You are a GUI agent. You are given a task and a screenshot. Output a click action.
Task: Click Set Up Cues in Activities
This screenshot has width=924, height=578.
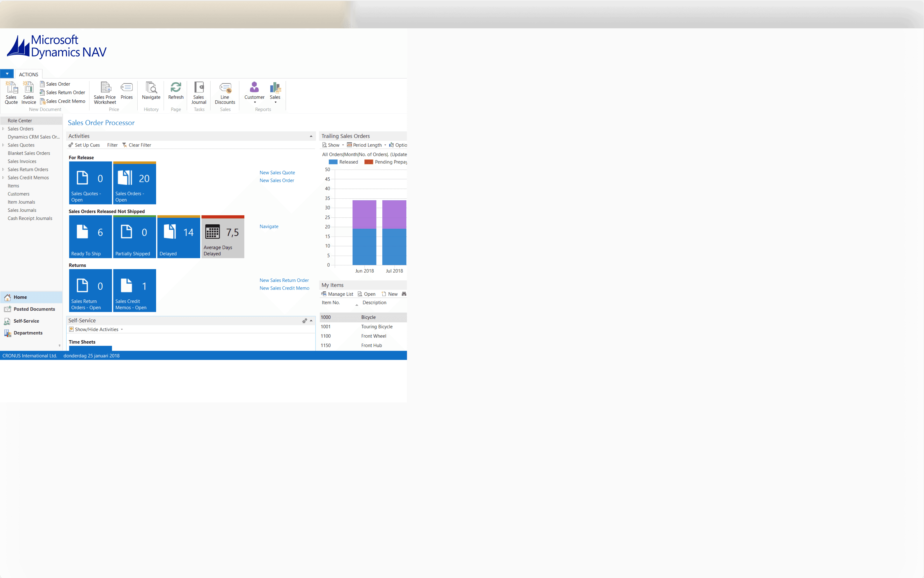pyautogui.click(x=84, y=145)
